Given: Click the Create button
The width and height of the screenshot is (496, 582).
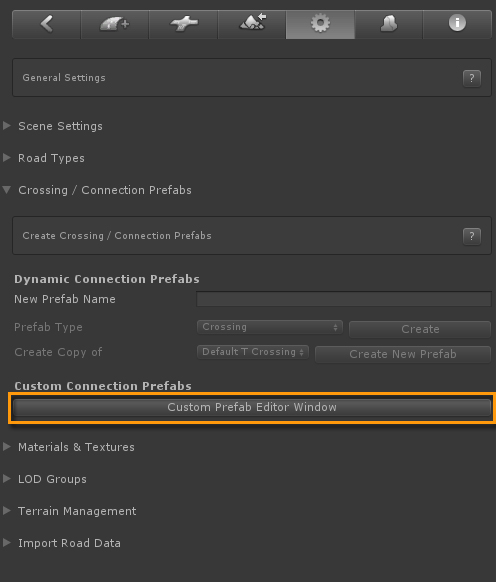Looking at the screenshot, I should coord(420,329).
